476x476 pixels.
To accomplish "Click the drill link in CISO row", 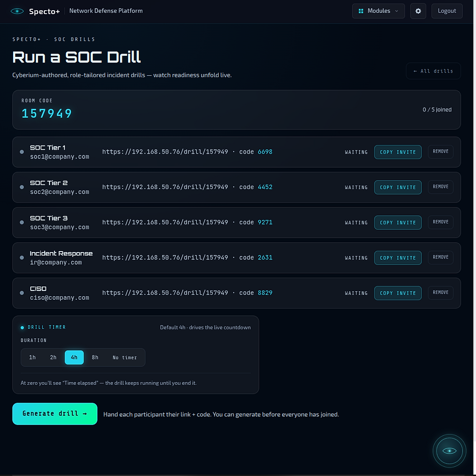I will [x=165, y=292].
